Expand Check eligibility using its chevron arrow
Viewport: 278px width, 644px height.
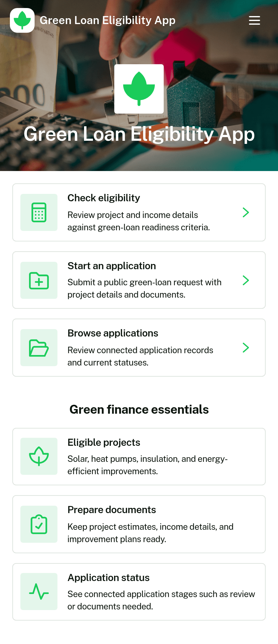click(x=246, y=212)
